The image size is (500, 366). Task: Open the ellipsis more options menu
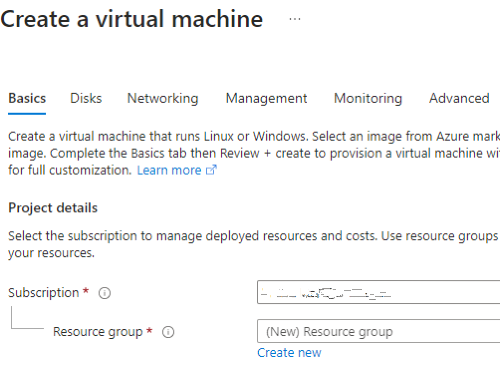click(295, 19)
